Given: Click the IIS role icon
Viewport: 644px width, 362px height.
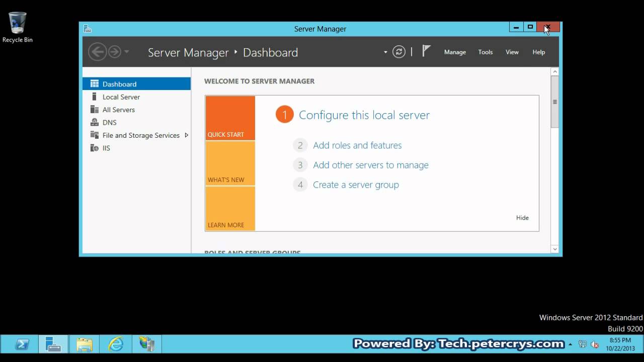Looking at the screenshot, I should tap(94, 148).
